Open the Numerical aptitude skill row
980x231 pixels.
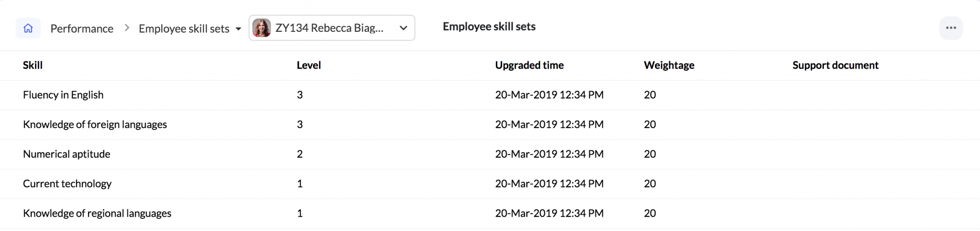[x=490, y=154]
